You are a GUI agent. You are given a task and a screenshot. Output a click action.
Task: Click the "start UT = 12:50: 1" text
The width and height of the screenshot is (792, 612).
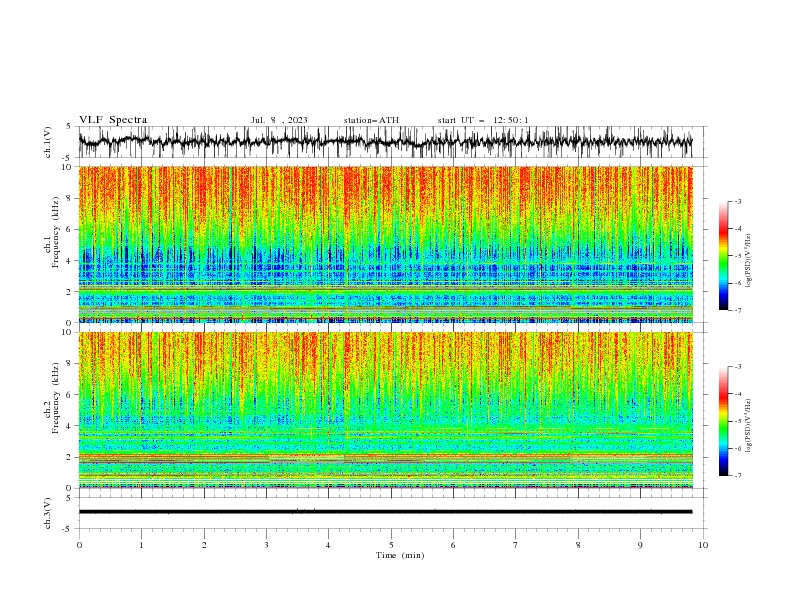click(483, 120)
